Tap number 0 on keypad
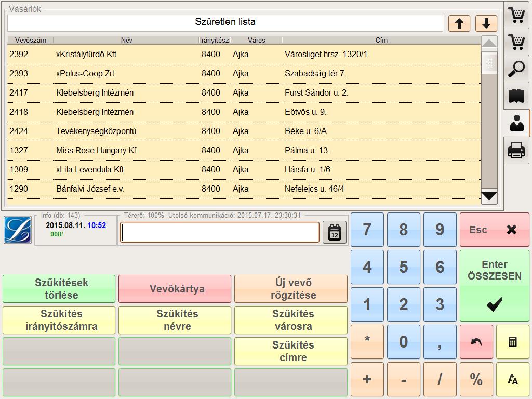532x399 pixels. pos(403,342)
